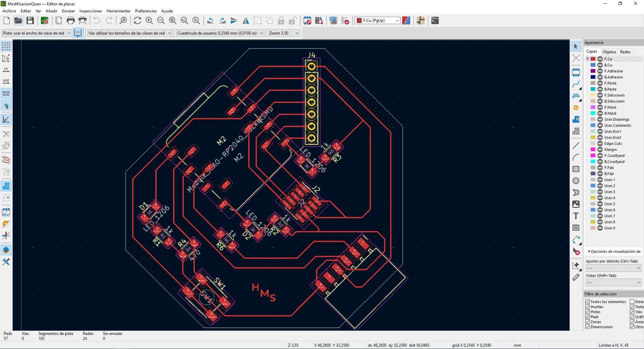
Task: Click the Zoom in magnifier
Action: 149,21
